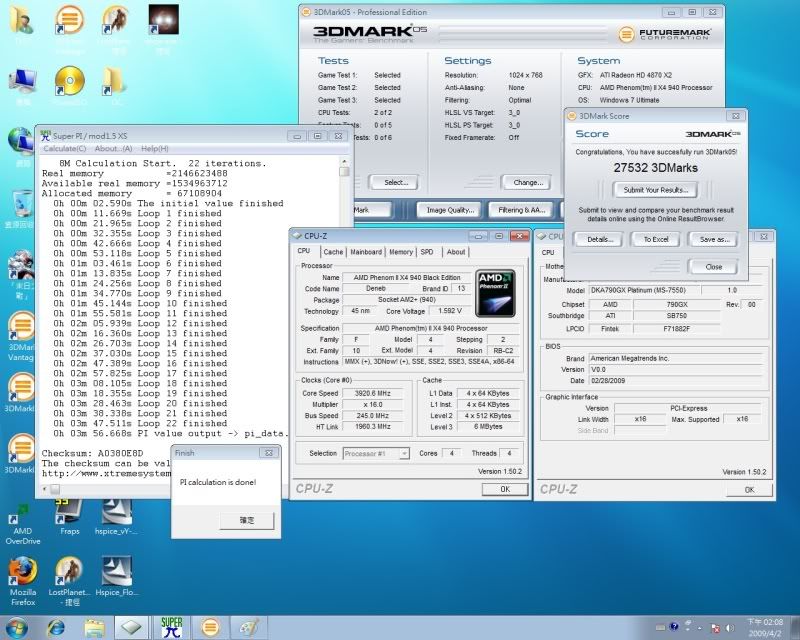
Task: Open the Processor #1 selection dropdown
Action: (376, 453)
